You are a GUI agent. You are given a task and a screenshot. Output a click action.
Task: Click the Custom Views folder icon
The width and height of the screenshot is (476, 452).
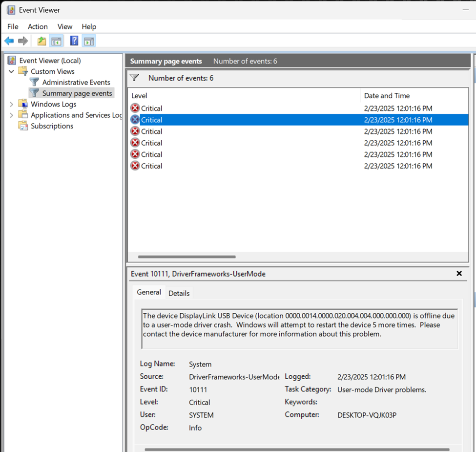click(x=23, y=71)
